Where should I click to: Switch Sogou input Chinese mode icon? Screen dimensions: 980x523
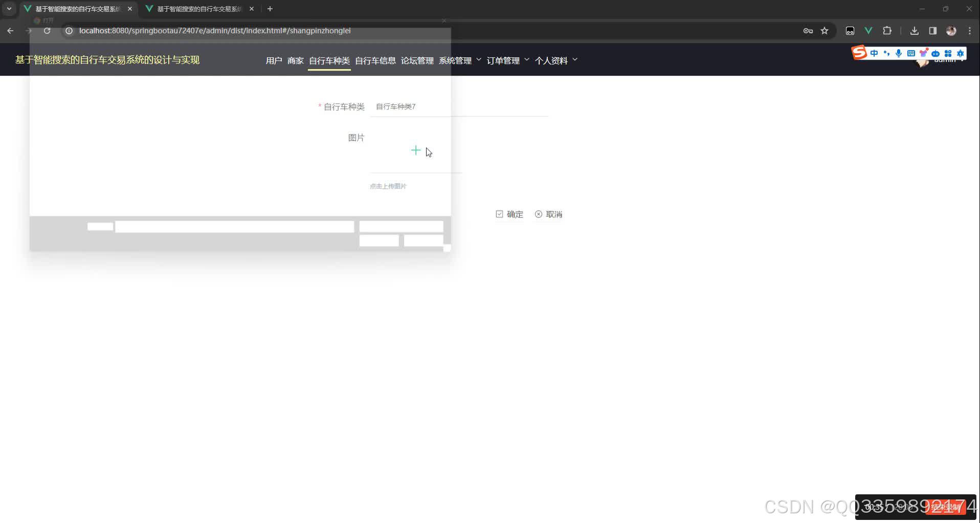point(874,53)
